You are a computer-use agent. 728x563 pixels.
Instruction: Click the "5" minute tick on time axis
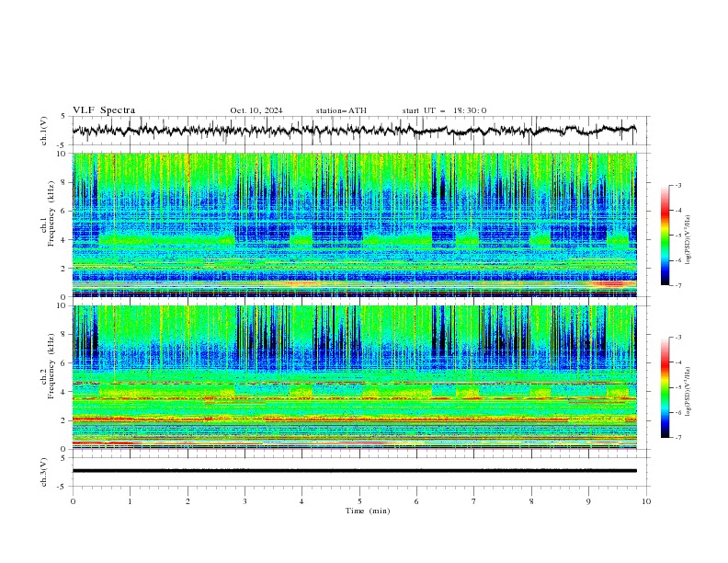click(359, 501)
